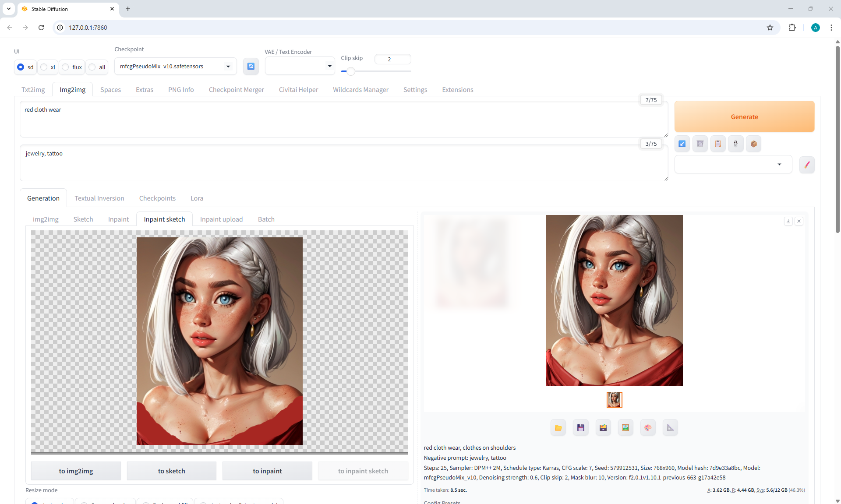Click the trash bin clear-prompt icon
Screen dimensions: 841x504
(x=700, y=144)
